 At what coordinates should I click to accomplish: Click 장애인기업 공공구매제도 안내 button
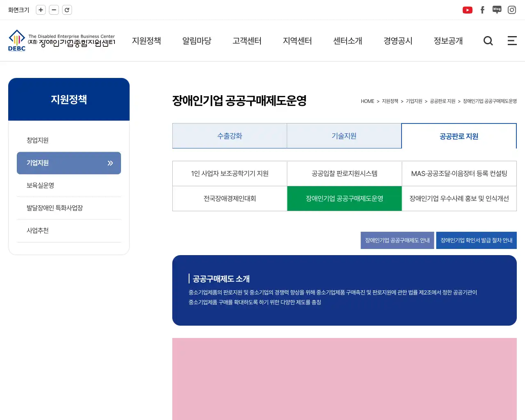coord(397,240)
